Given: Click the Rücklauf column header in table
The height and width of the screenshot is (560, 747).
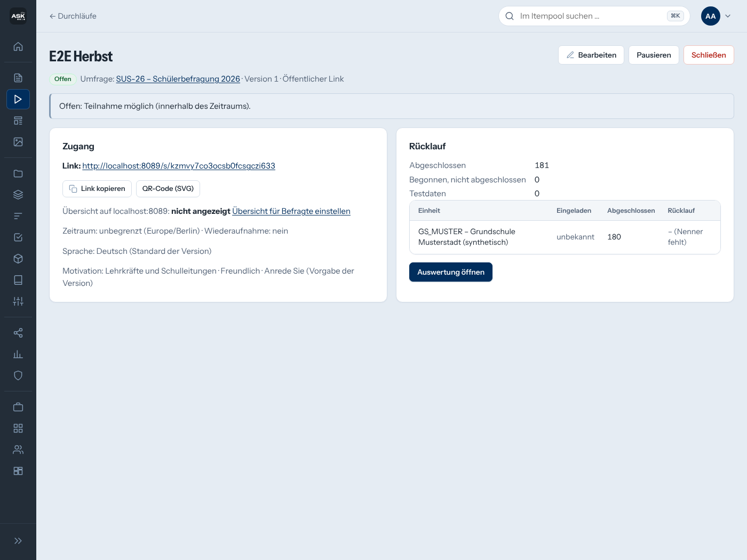Looking at the screenshot, I should (x=681, y=211).
